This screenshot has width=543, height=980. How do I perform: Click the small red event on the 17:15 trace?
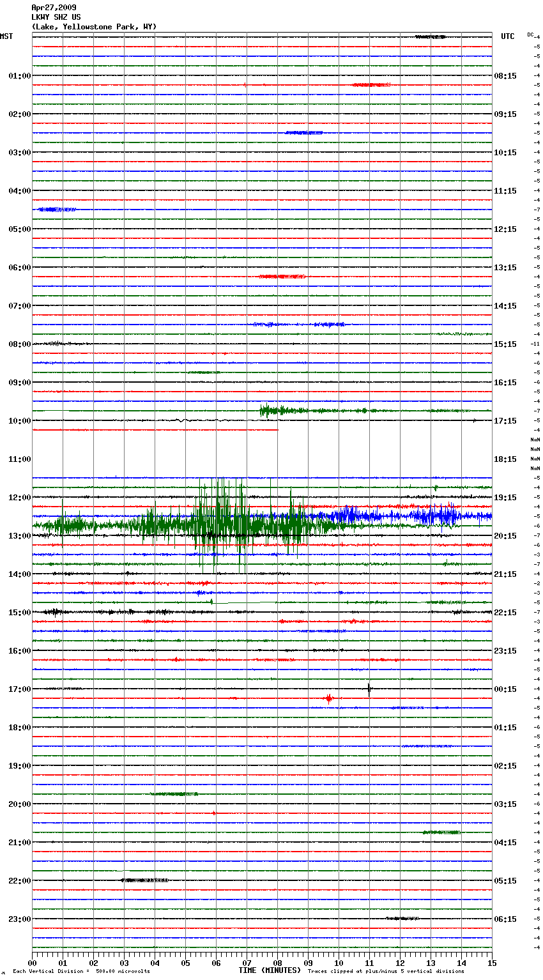[x=328, y=698]
